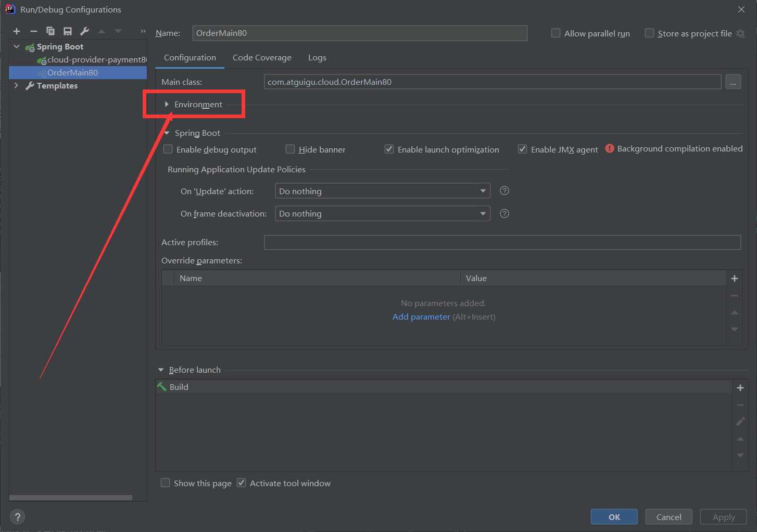Enable debug output checkbox

point(168,149)
